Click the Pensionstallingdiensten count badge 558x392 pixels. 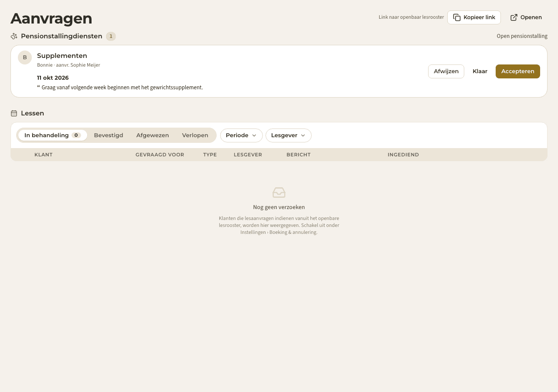(x=111, y=36)
